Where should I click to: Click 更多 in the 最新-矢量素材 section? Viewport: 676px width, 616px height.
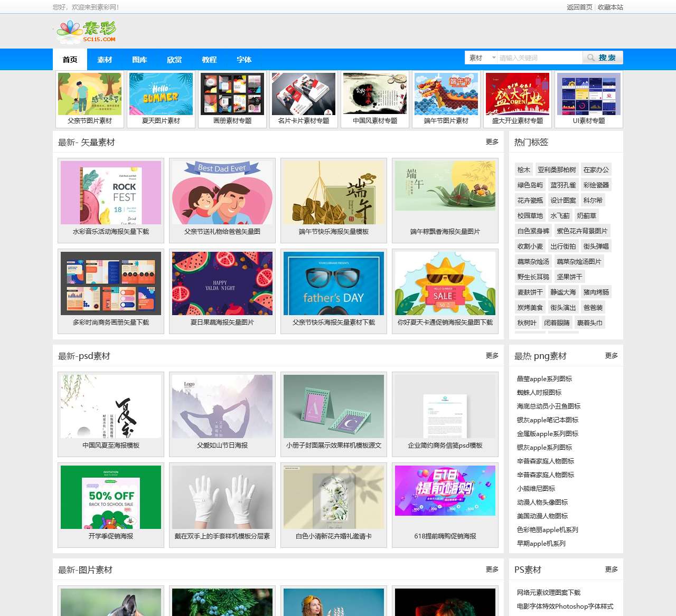pyautogui.click(x=492, y=142)
